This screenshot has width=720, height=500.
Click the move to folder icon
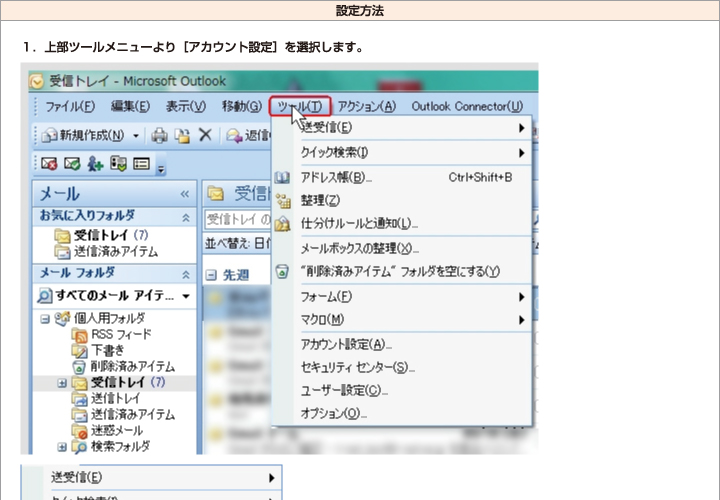coord(182,135)
